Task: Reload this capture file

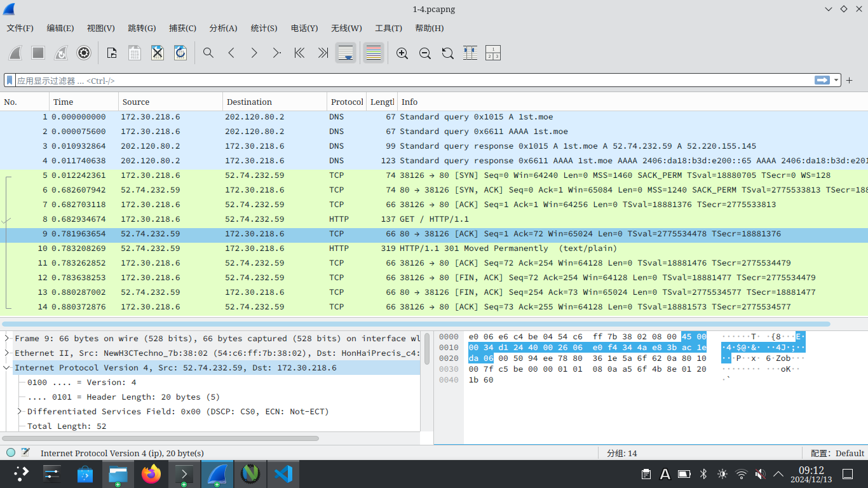Action: pyautogui.click(x=180, y=53)
